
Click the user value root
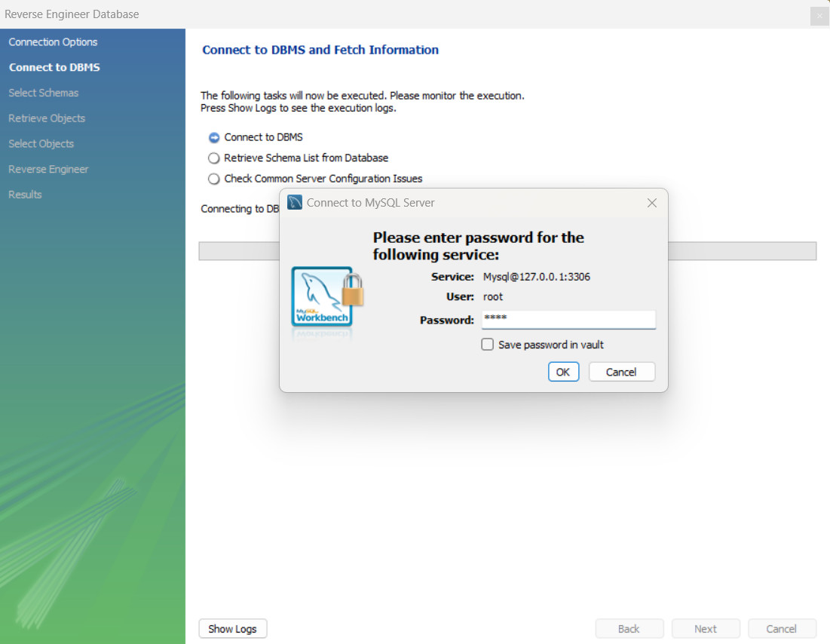tap(493, 296)
